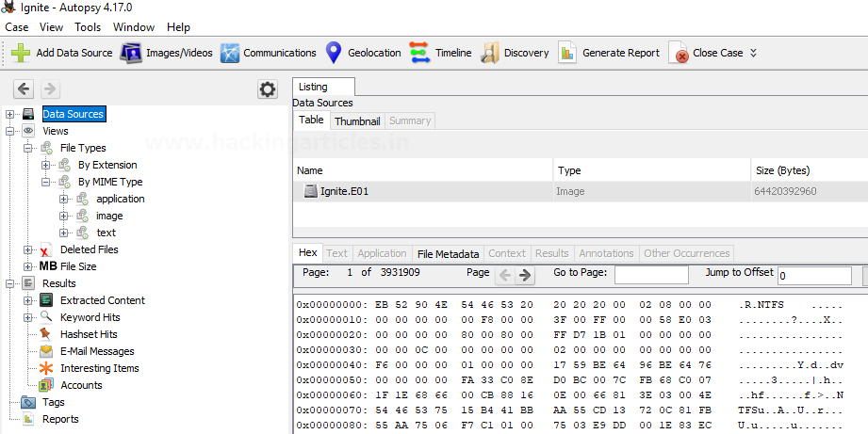Image resolution: width=868 pixels, height=434 pixels.
Task: Switch to the Thumbnail tab
Action: point(357,121)
